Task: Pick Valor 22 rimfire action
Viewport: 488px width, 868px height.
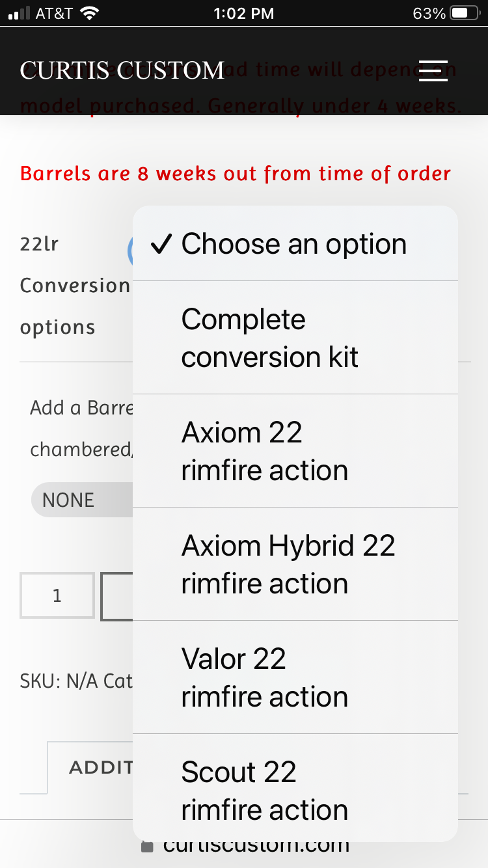Action: click(x=295, y=677)
